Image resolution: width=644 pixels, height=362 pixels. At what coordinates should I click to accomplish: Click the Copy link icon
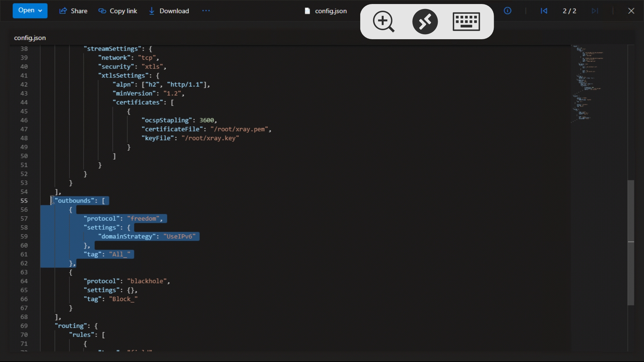(x=102, y=11)
